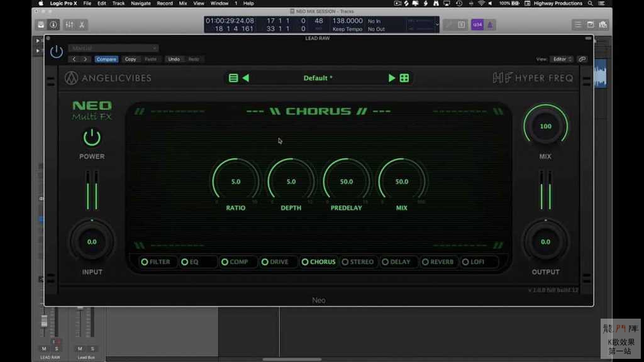Screen dimensions: 644x362
Task: Go to previous plugin setting arrow
Action: click(x=74, y=59)
